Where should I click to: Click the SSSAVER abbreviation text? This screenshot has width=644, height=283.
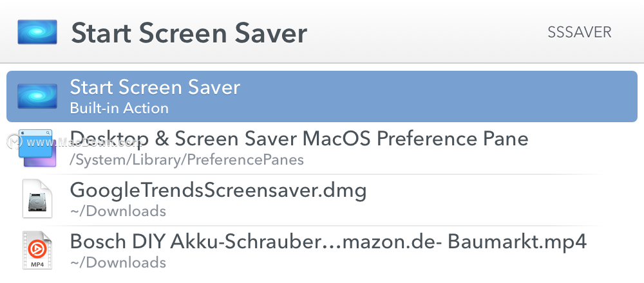580,32
